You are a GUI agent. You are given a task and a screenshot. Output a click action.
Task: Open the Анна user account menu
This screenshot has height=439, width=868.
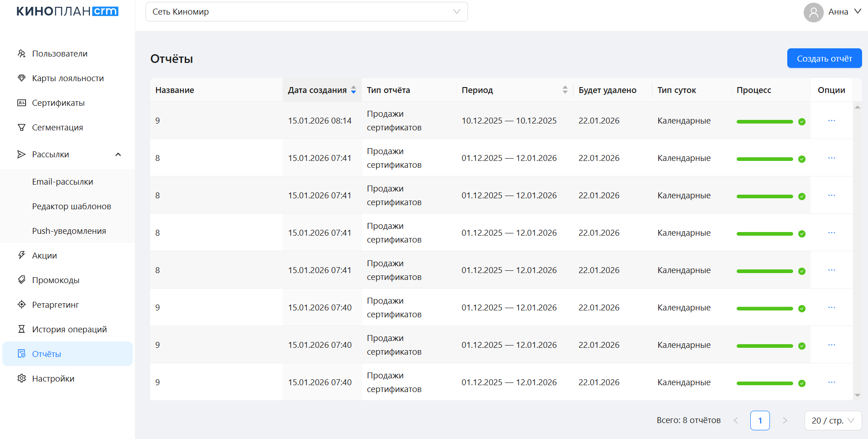click(x=832, y=12)
